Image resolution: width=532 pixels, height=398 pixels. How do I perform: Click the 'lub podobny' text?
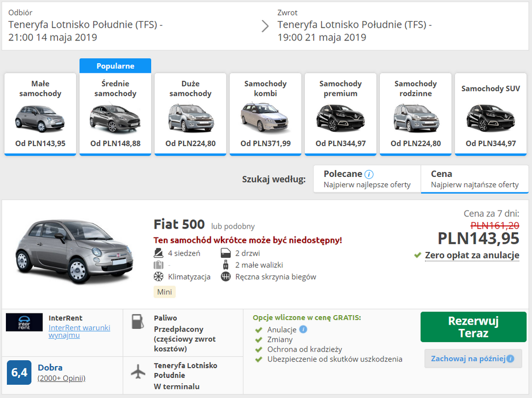(x=233, y=226)
